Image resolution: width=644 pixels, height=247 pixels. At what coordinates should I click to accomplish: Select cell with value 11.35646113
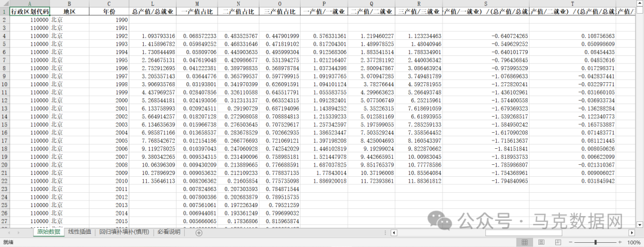tap(153, 181)
